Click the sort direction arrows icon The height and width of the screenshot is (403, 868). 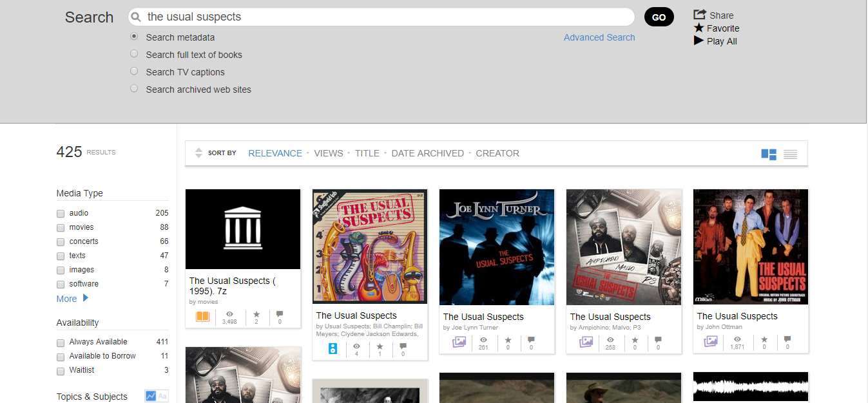(x=198, y=153)
